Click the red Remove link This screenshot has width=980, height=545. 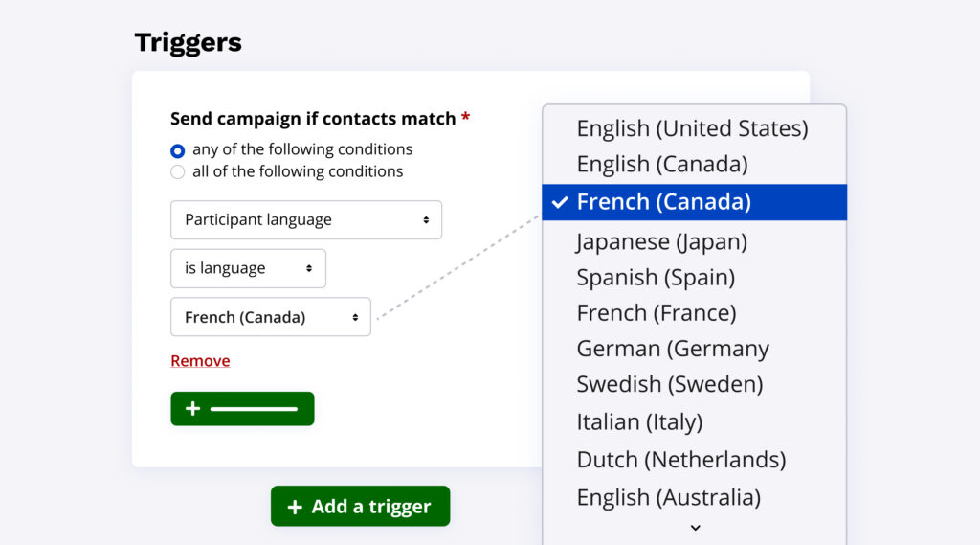pyautogui.click(x=200, y=361)
